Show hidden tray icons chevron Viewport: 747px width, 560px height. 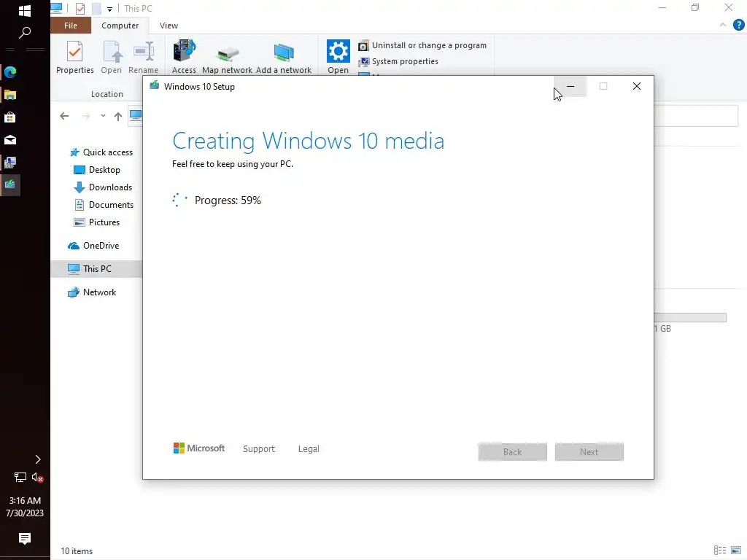pyautogui.click(x=38, y=459)
